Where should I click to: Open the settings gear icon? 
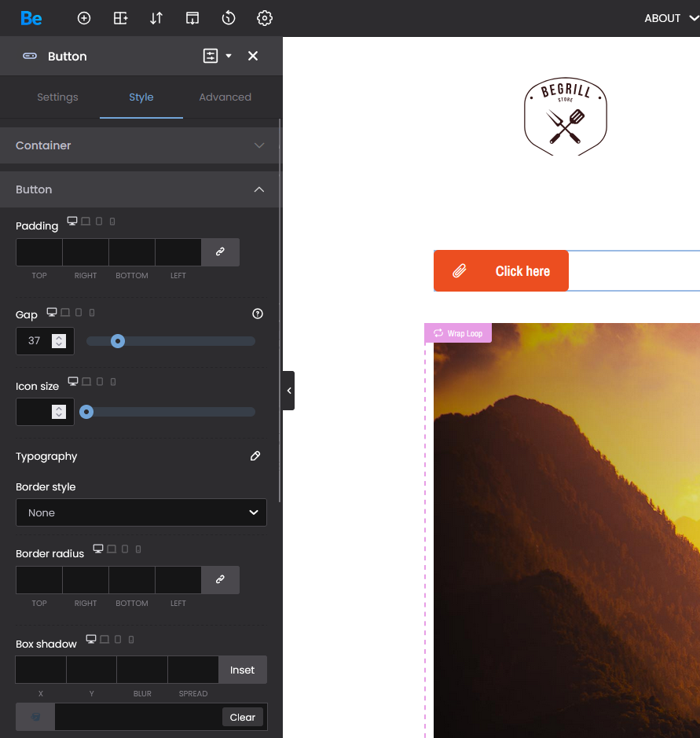click(x=265, y=18)
